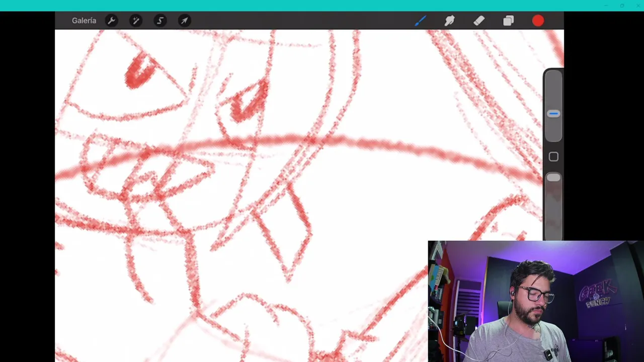Select the Smudge finger tool
The width and height of the screenshot is (644, 362).
(449, 21)
